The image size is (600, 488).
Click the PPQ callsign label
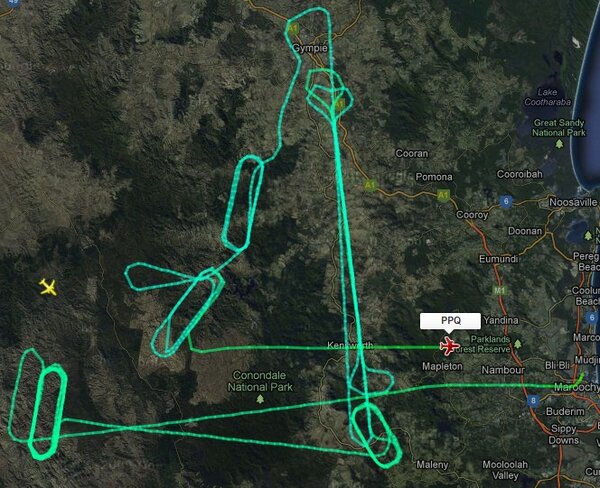point(450,321)
